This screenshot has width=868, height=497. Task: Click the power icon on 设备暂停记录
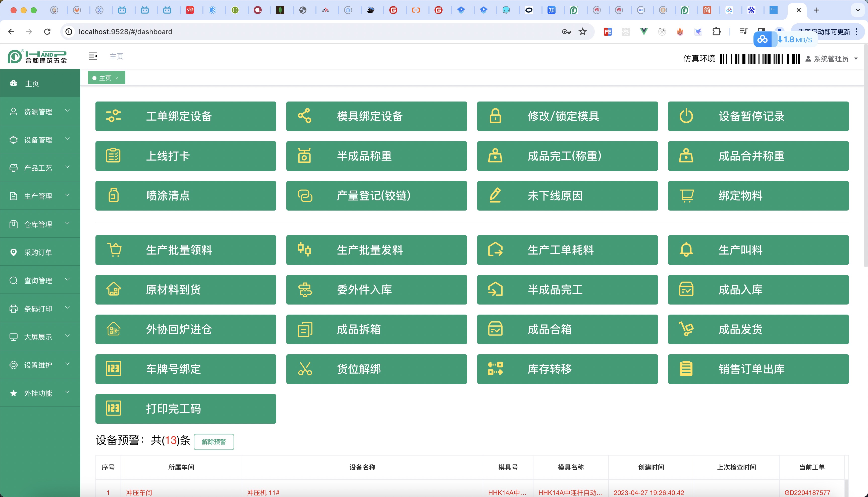pyautogui.click(x=686, y=116)
